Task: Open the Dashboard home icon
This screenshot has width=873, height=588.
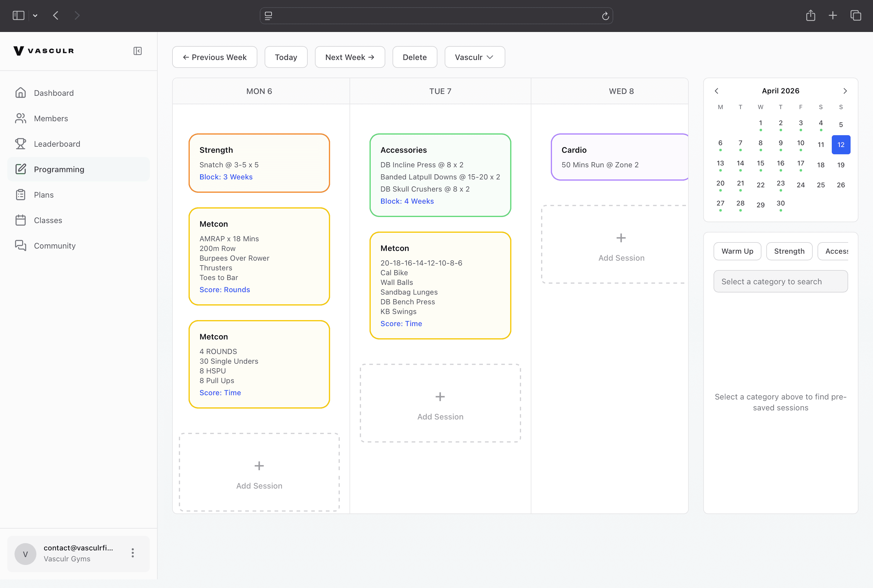Action: tap(21, 93)
